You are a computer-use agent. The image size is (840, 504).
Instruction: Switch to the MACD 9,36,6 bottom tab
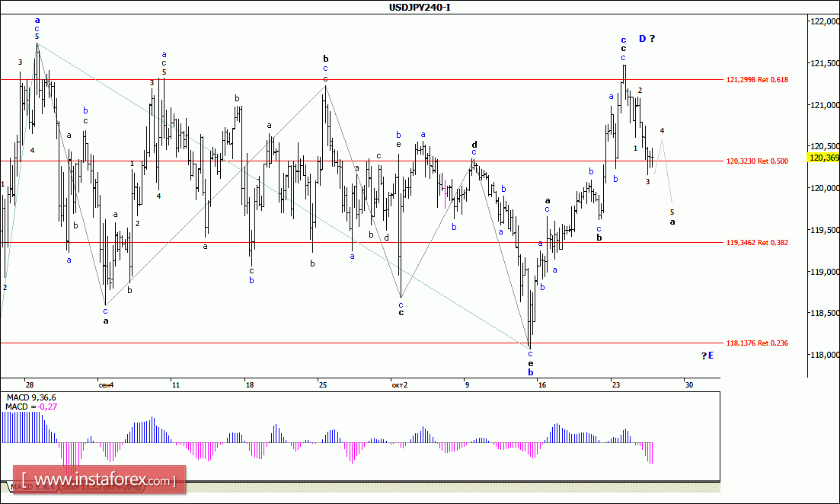(31, 487)
